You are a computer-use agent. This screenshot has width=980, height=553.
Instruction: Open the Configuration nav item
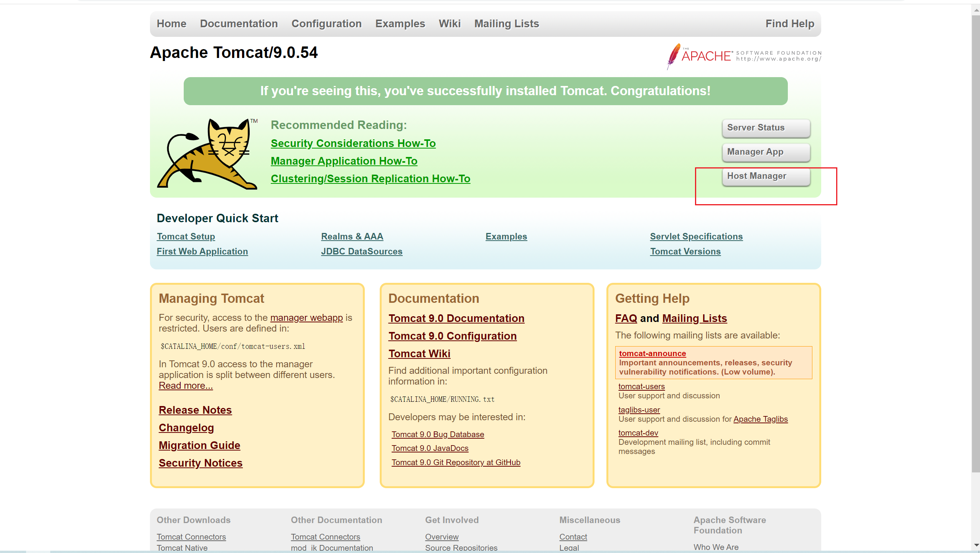(x=326, y=24)
